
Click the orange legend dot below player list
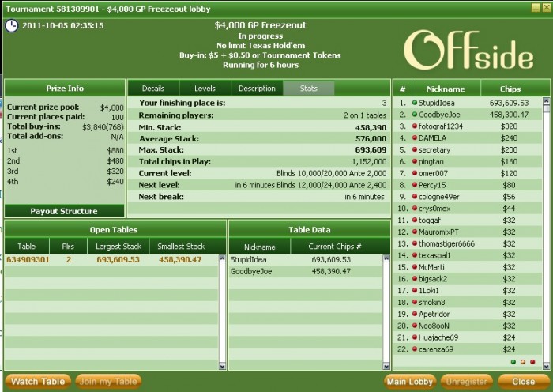(523, 362)
